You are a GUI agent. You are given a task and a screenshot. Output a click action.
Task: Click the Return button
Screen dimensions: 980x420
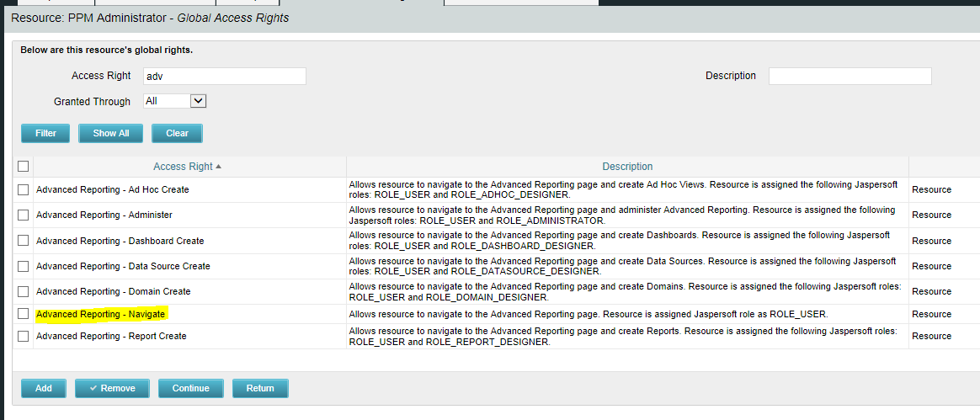pyautogui.click(x=260, y=388)
